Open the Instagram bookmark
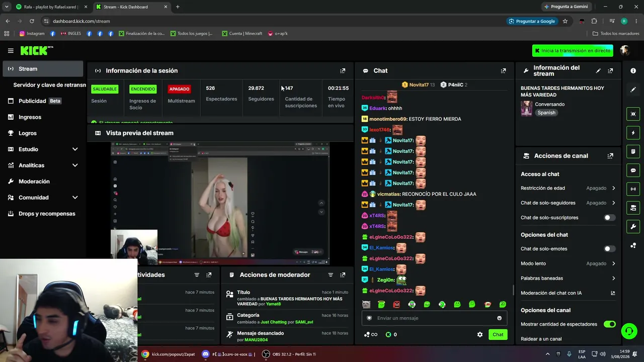The image size is (644, 362). coord(32,34)
